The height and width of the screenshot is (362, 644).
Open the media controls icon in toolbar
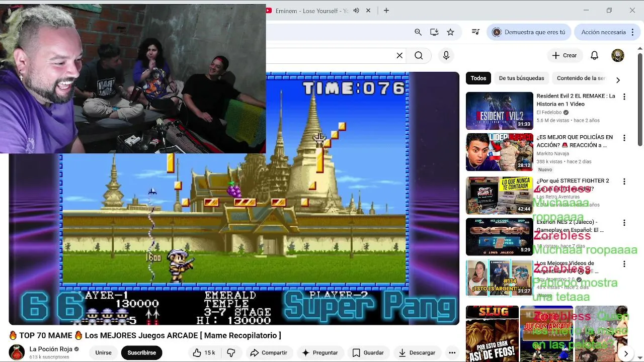click(475, 32)
